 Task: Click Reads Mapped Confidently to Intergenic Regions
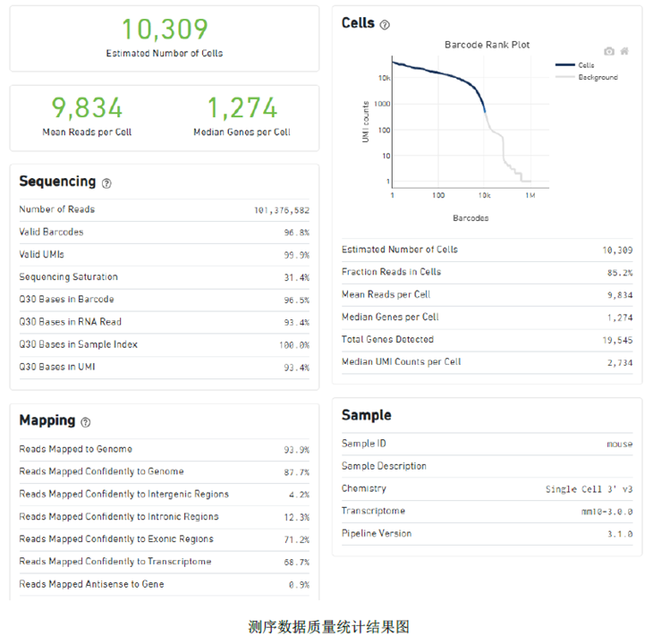click(124, 494)
